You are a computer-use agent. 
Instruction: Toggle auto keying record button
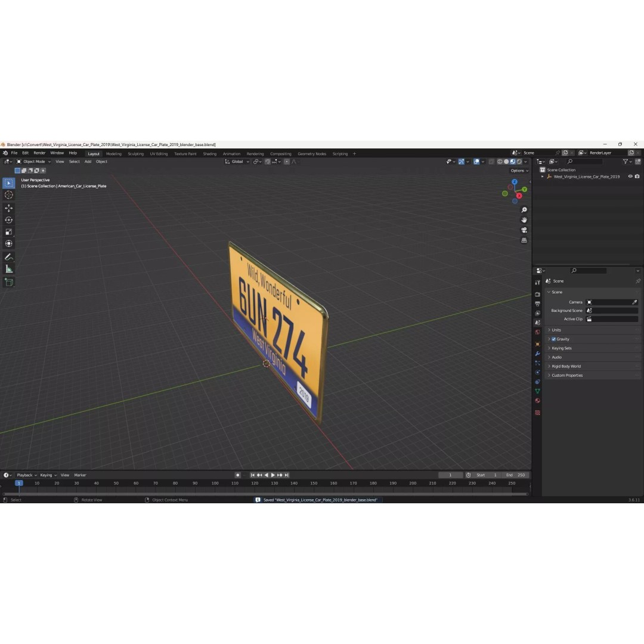point(237,475)
